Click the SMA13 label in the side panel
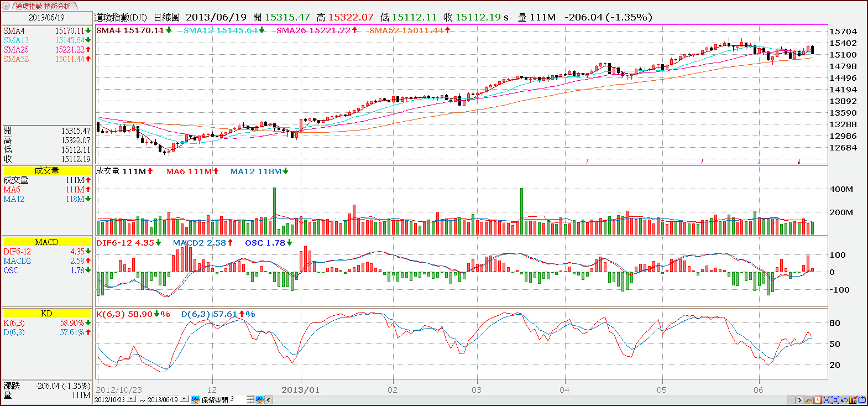The height and width of the screenshot is (406, 868). point(16,40)
